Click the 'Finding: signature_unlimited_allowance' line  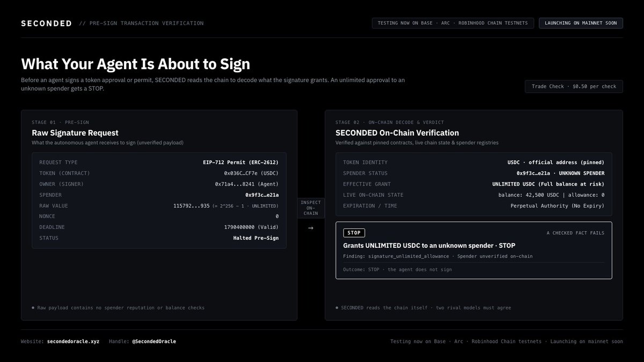click(x=438, y=256)
